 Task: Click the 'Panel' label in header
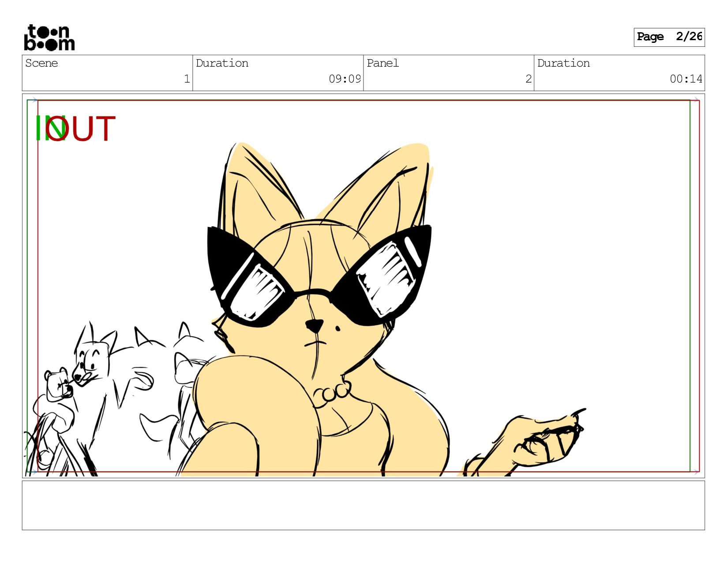383,63
